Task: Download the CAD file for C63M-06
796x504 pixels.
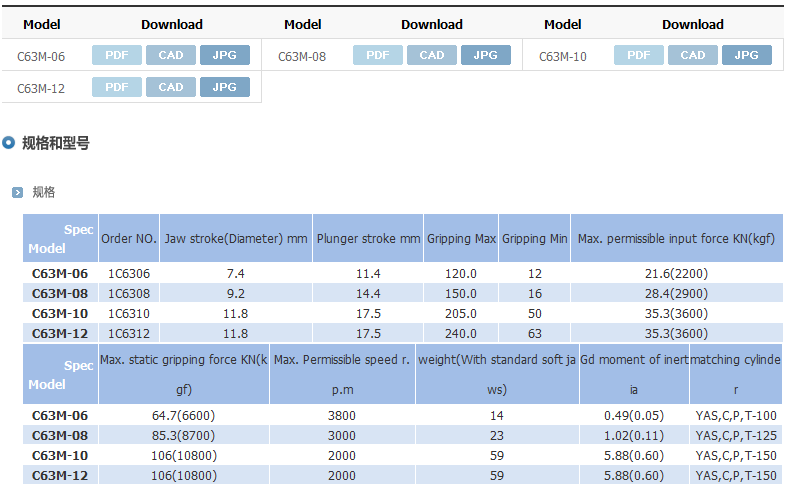Action: (171, 55)
